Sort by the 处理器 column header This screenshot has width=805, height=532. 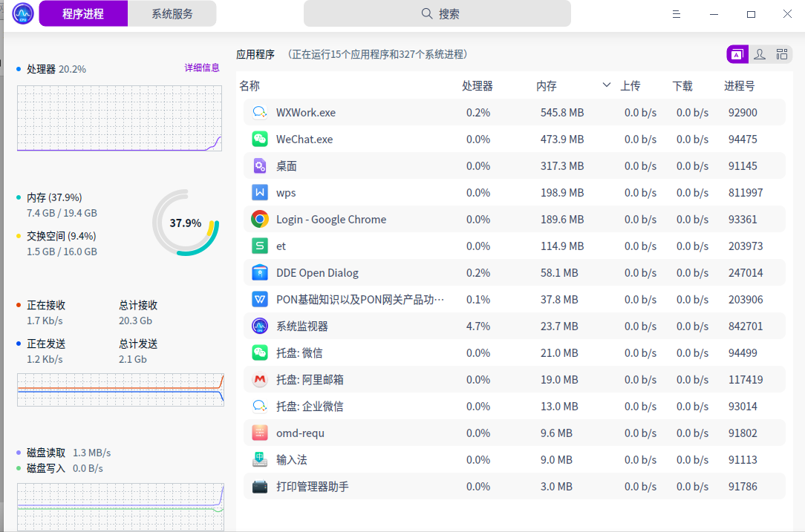coord(477,86)
